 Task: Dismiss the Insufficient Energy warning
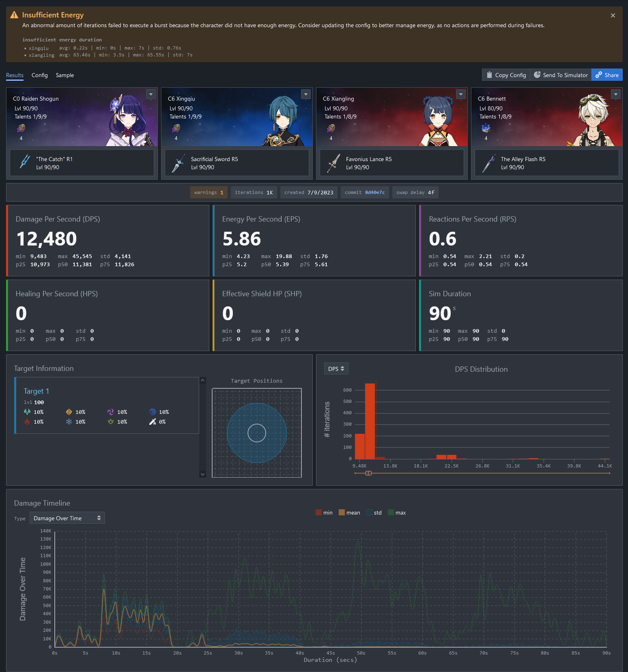point(613,15)
